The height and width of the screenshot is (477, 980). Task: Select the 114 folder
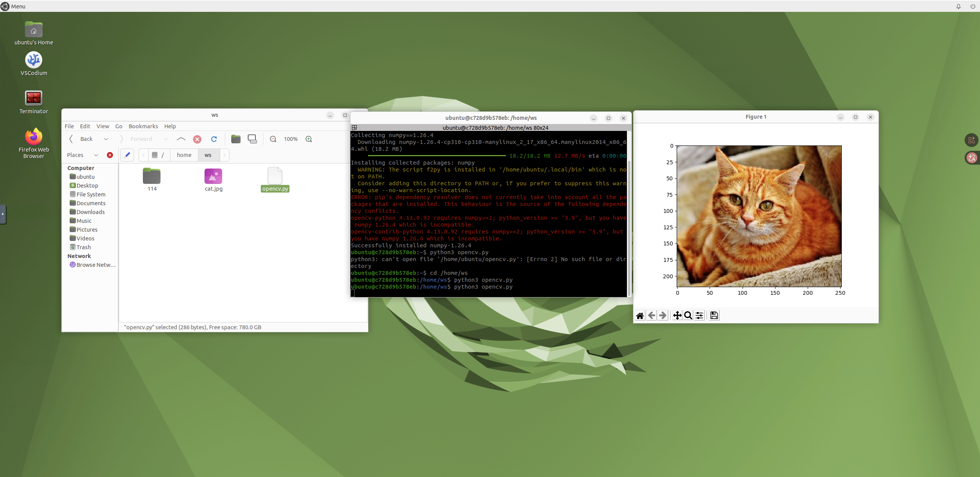tap(152, 180)
